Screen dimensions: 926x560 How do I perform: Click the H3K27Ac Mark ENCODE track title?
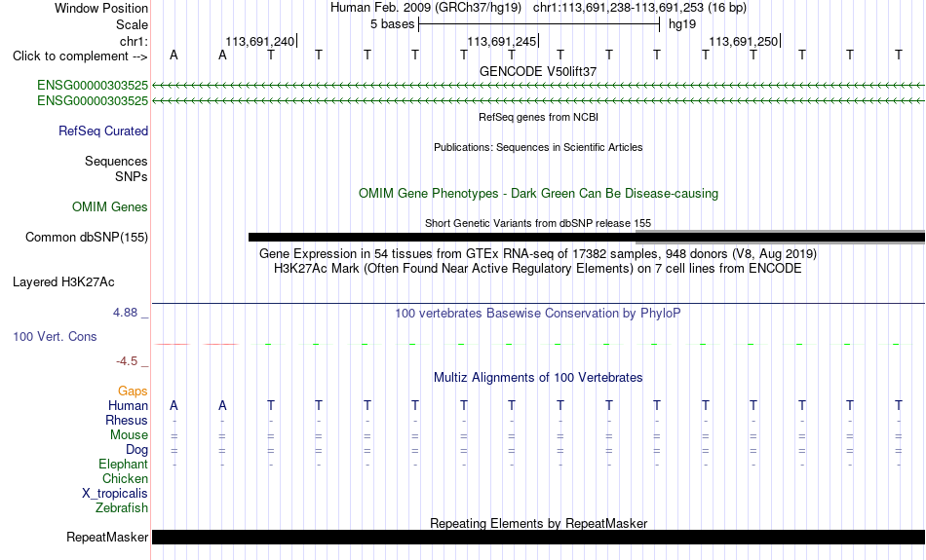pos(538,269)
